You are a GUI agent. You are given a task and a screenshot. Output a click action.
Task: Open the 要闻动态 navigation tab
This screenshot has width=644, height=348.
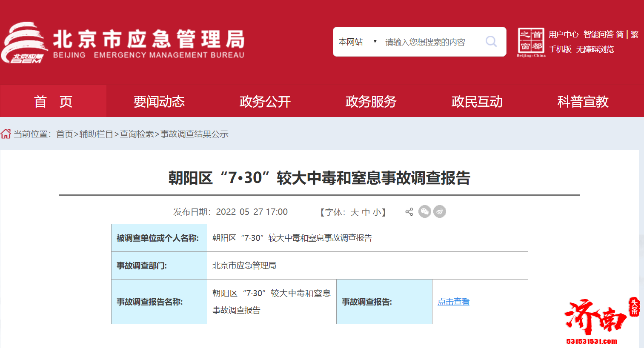[159, 101]
